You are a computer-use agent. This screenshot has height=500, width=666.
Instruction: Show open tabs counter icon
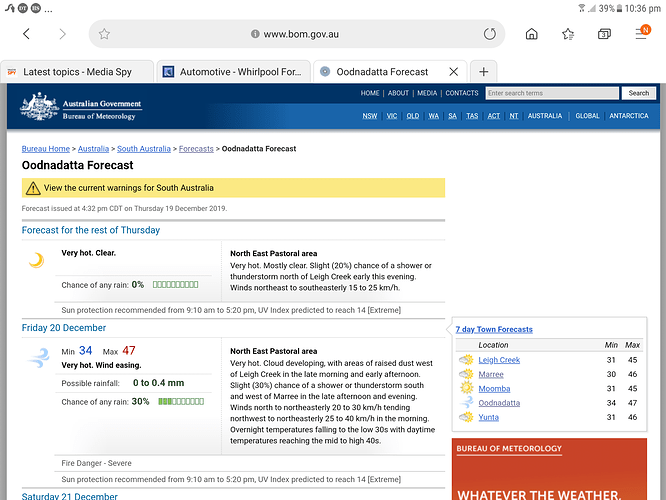click(604, 34)
